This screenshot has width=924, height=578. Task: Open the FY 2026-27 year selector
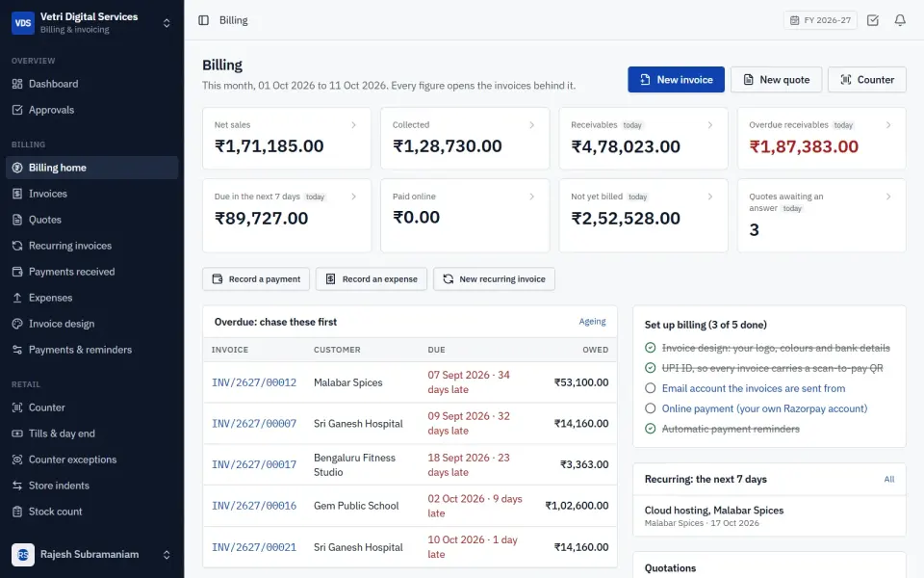pyautogui.click(x=820, y=20)
